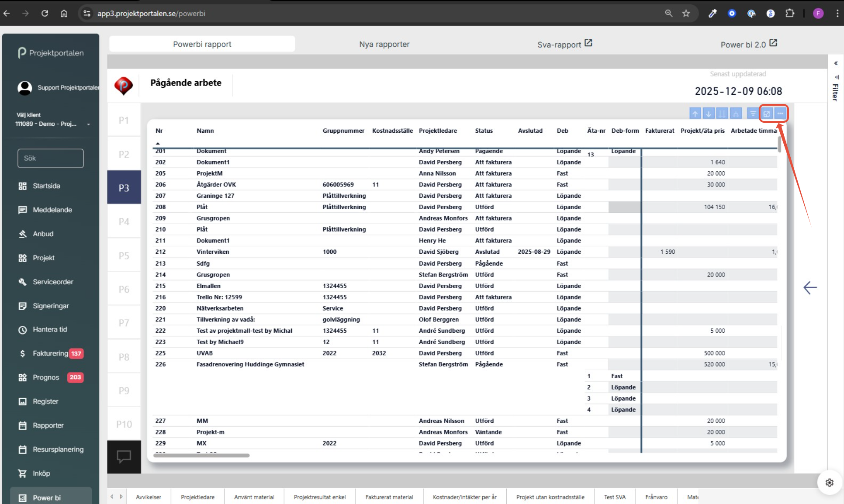Expand the collapsed Filter pane

coord(835,64)
